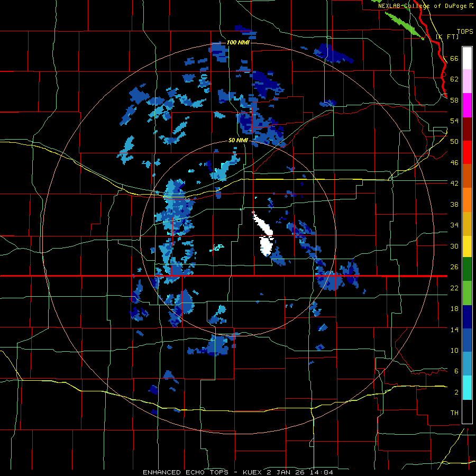Click the 22 value on the legend
The width and height of the screenshot is (476, 476).
point(454,288)
